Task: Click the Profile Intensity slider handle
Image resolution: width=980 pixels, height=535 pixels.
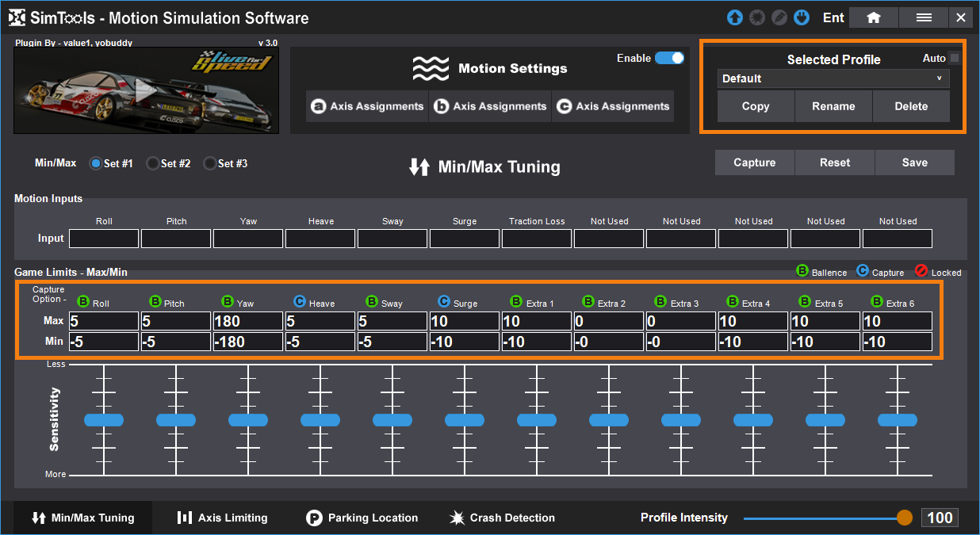Action: point(905,518)
